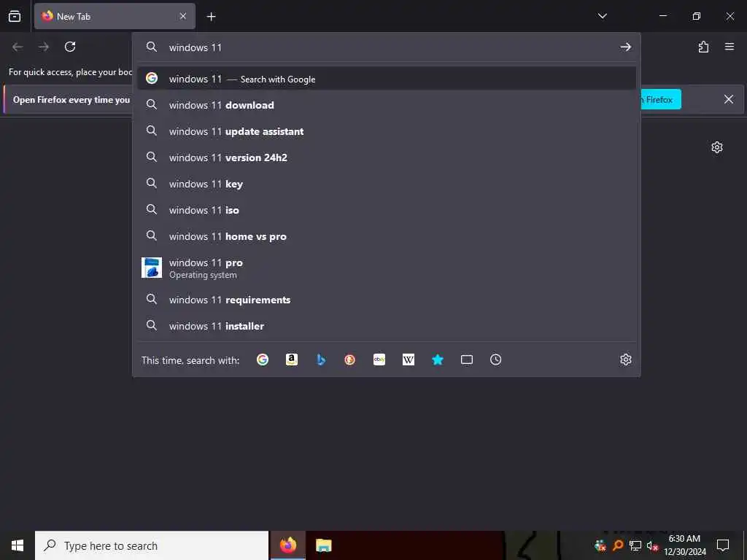
Task: Open the Windows notification center
Action: [x=723, y=545]
